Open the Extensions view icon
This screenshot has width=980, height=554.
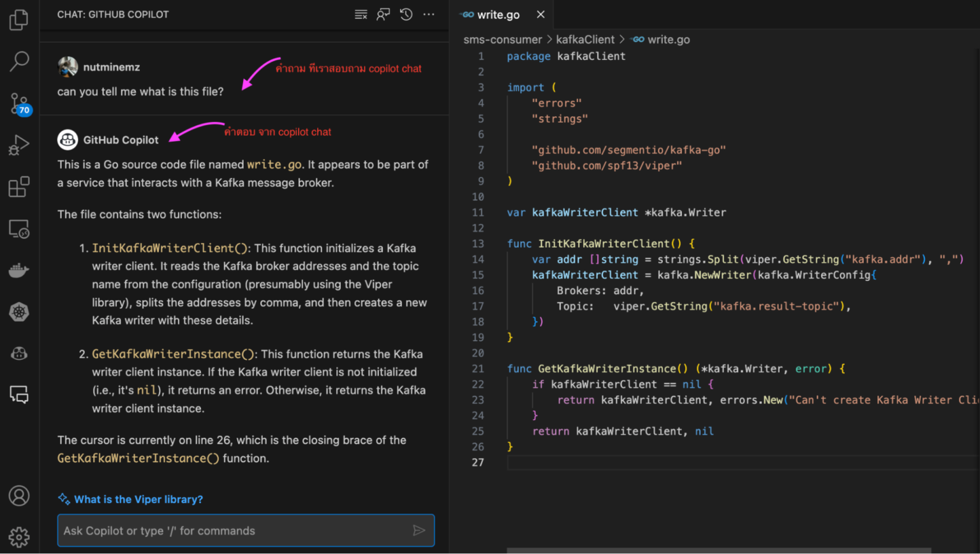(x=19, y=187)
